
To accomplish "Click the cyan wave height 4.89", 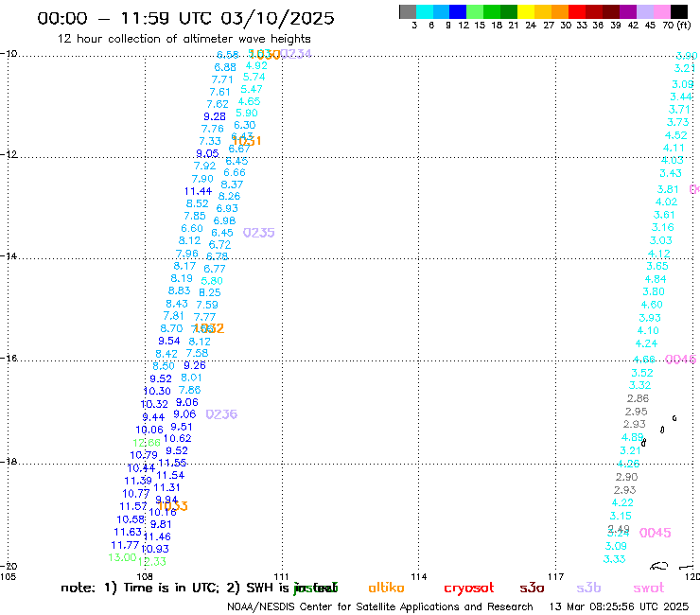I will (633, 438).
